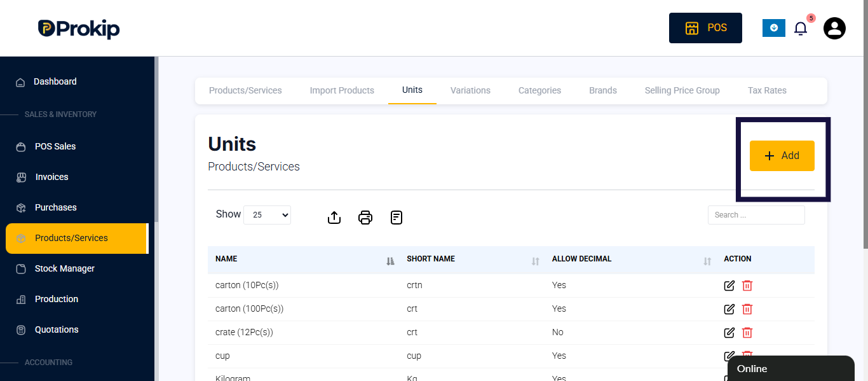Delete the crate (12Pc(s)) unit

pyautogui.click(x=747, y=333)
